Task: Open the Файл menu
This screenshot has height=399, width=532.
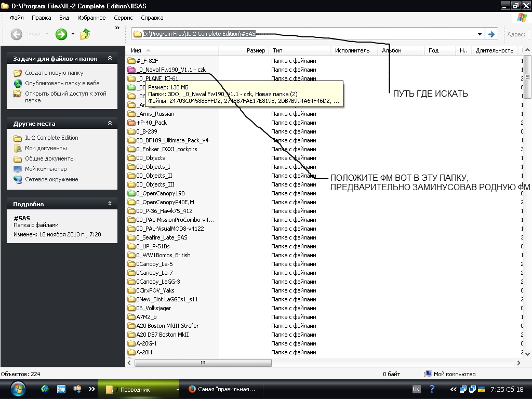Action: point(17,18)
